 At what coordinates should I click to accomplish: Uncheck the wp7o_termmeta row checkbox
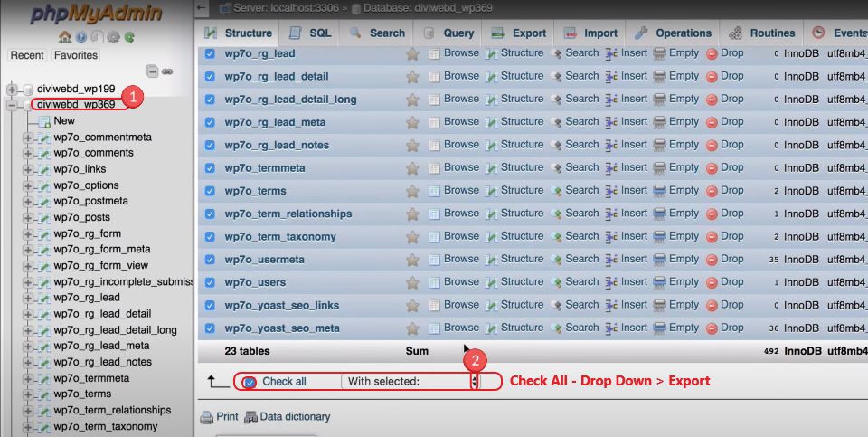[210, 167]
